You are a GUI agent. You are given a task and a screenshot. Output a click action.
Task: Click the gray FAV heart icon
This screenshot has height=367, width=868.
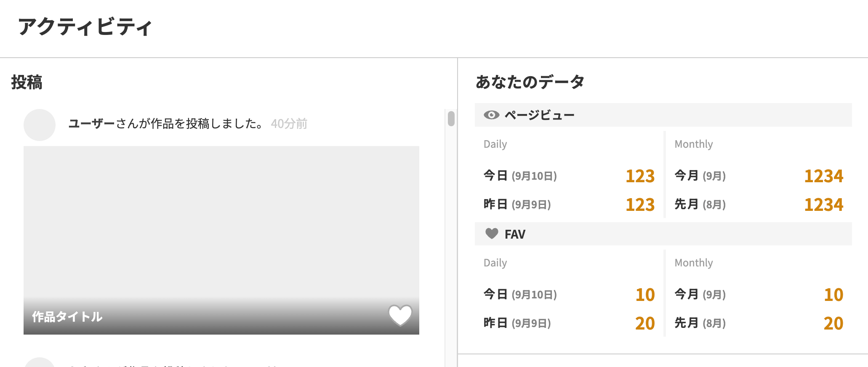click(x=492, y=234)
